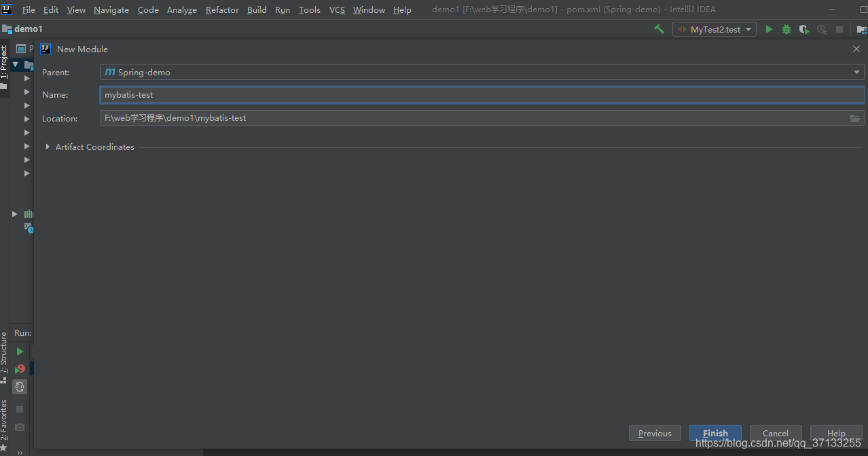Start debugging with the green bug icon

click(x=786, y=29)
